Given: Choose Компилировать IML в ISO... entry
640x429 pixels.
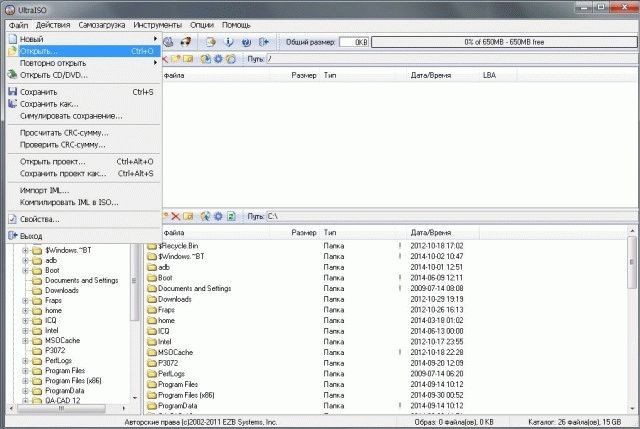Looking at the screenshot, I should [84, 202].
